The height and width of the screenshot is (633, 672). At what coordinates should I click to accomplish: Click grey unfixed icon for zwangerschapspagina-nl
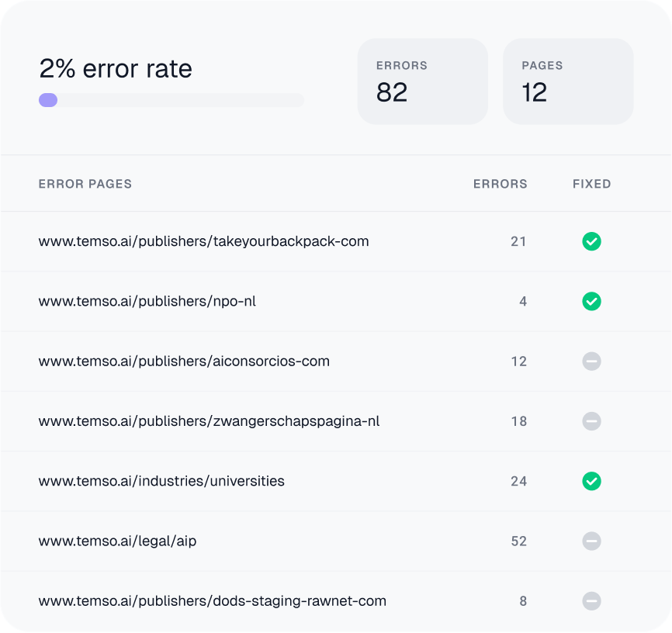[591, 421]
